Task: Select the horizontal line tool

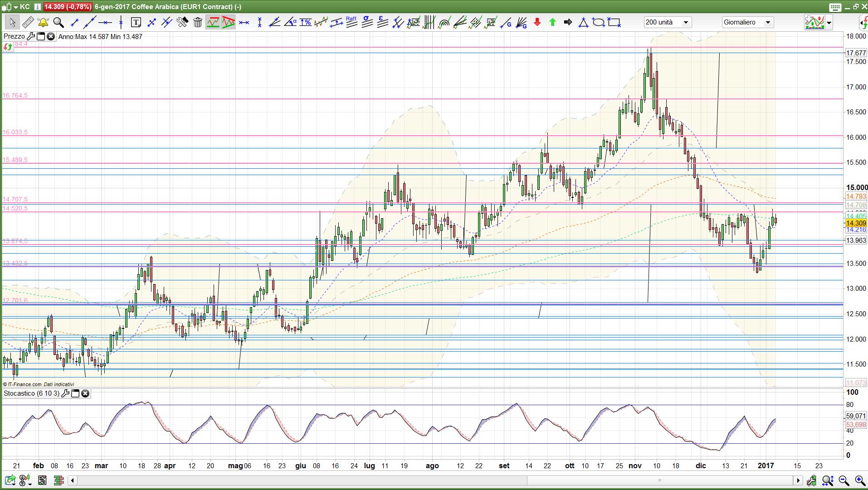Action: click(105, 22)
